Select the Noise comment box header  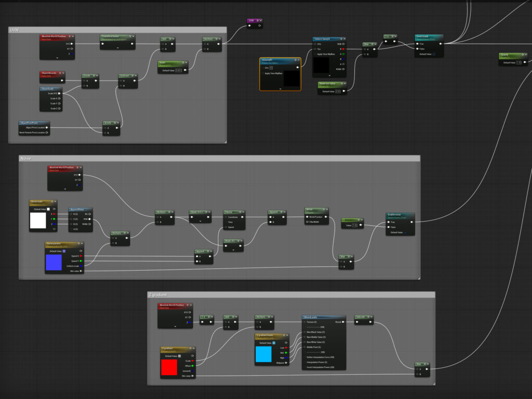coord(26,158)
